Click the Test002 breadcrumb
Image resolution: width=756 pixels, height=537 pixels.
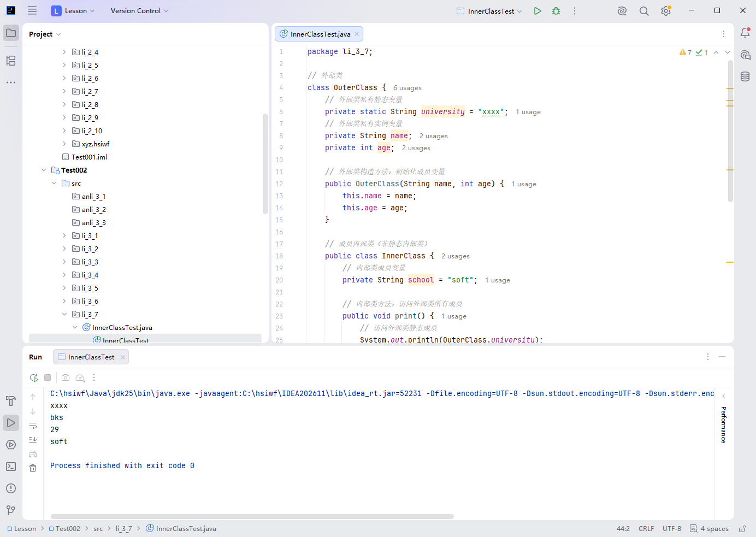[x=64, y=529]
